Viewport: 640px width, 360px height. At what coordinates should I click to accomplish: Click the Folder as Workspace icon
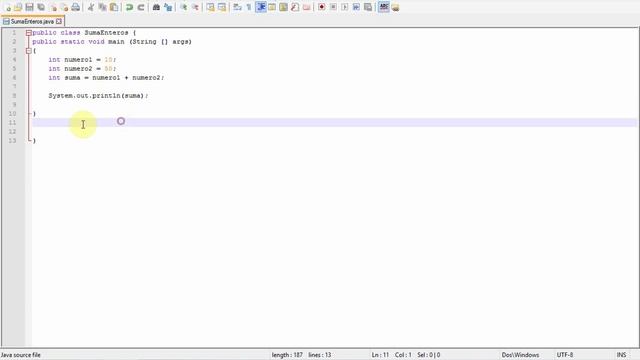(x=307, y=7)
